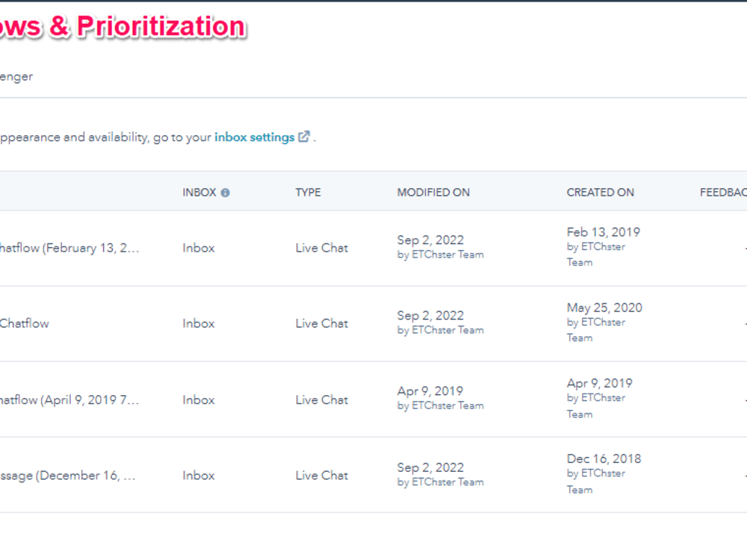Click May 25, 2020 created date
Screen dimensions: 747x560
pos(604,308)
